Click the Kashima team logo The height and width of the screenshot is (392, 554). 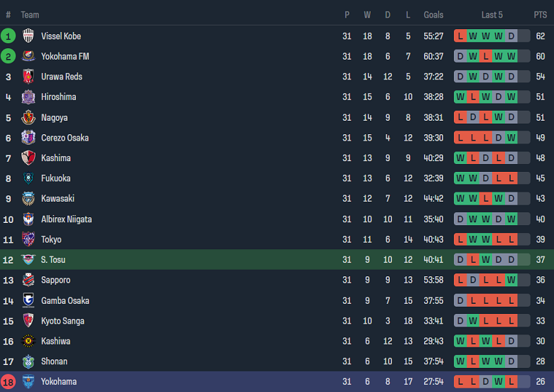[x=28, y=158]
